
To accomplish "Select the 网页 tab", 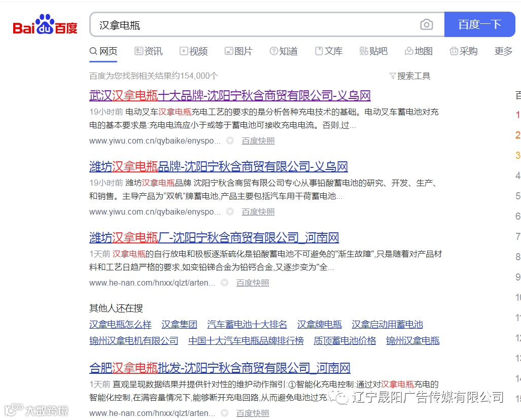I will coord(103,52).
